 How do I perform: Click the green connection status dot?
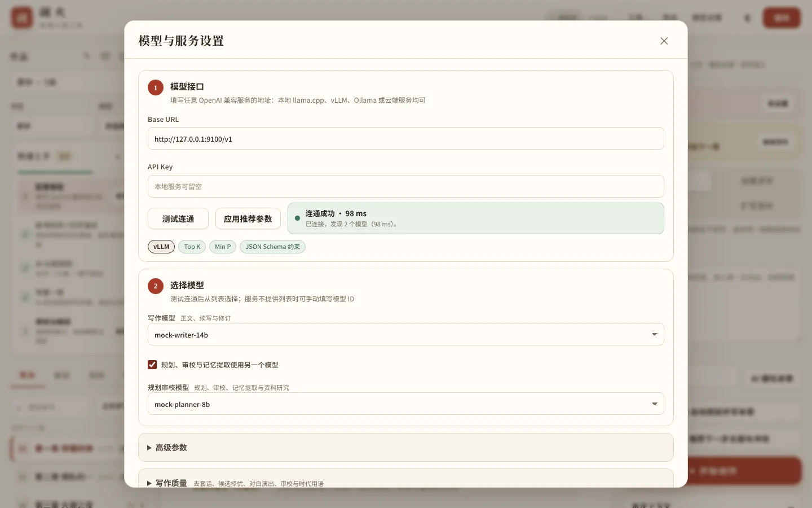coord(297,218)
